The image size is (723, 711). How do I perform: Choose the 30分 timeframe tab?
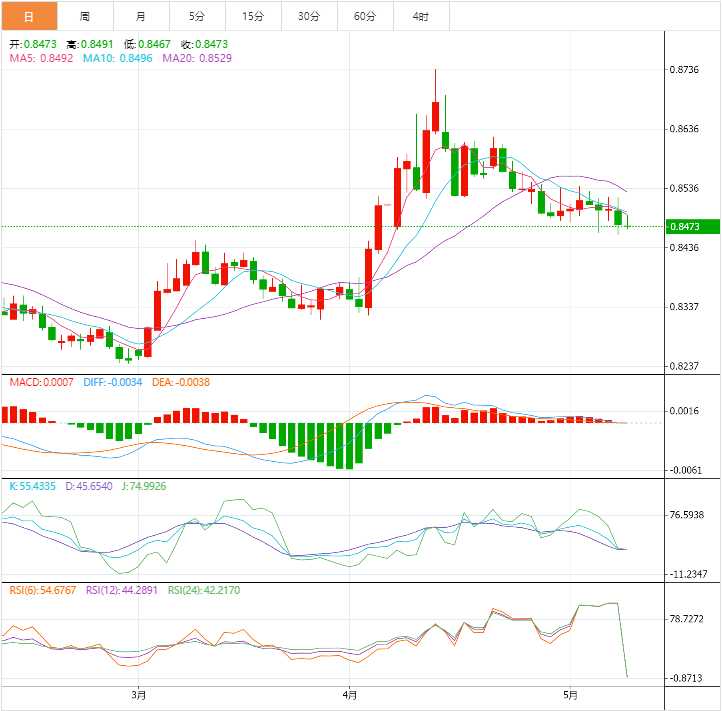coord(309,17)
